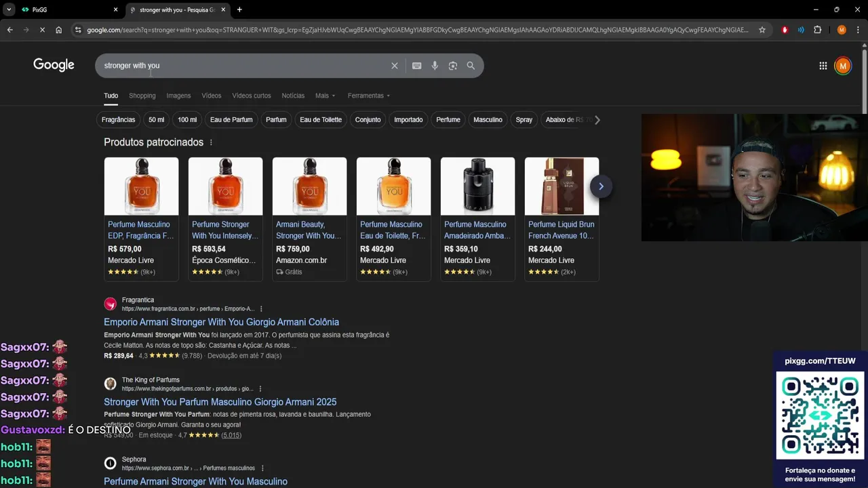Bookmark this page with the star icon
The height and width of the screenshot is (488, 868).
click(x=762, y=30)
